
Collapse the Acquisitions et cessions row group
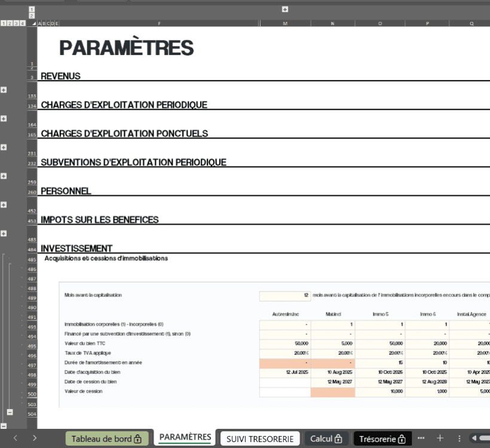click(x=10, y=412)
